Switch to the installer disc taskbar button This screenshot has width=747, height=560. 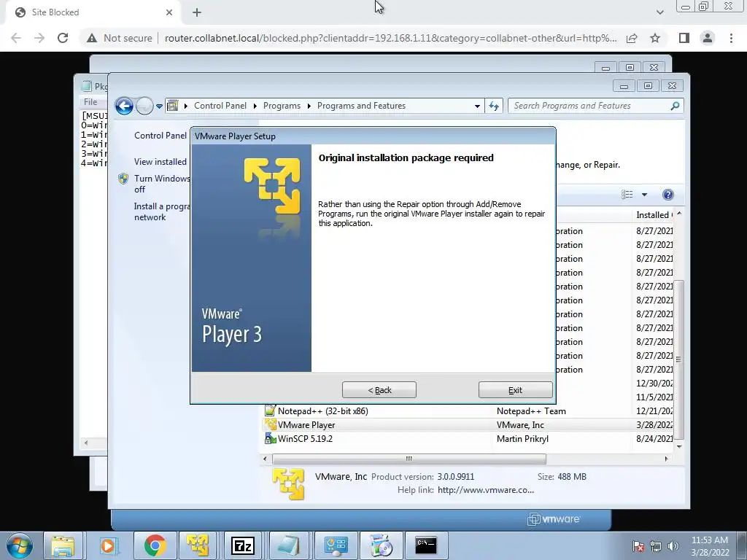pos(381,545)
